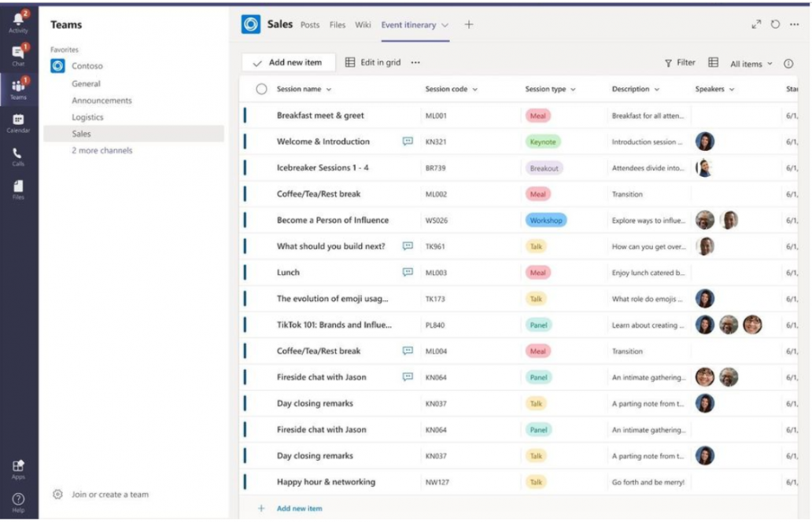The height and width of the screenshot is (522, 812).
Task: Click session code PL840
Action: pos(435,325)
